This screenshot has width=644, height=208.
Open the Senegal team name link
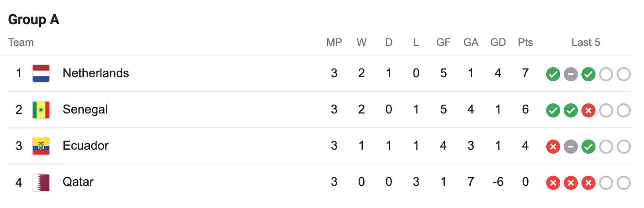point(85,110)
